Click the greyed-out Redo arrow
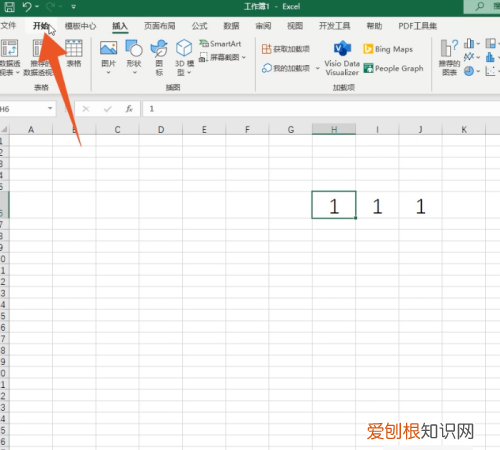 [51, 6]
